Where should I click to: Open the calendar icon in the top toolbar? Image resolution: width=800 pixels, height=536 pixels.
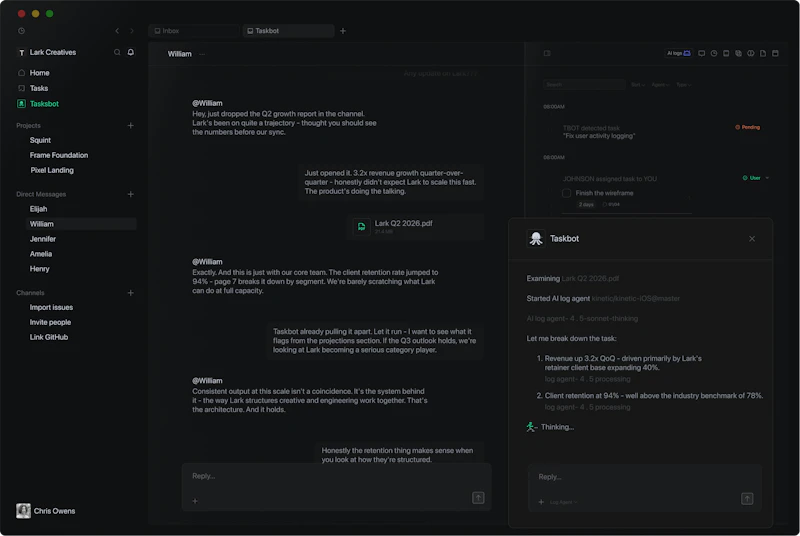(775, 53)
